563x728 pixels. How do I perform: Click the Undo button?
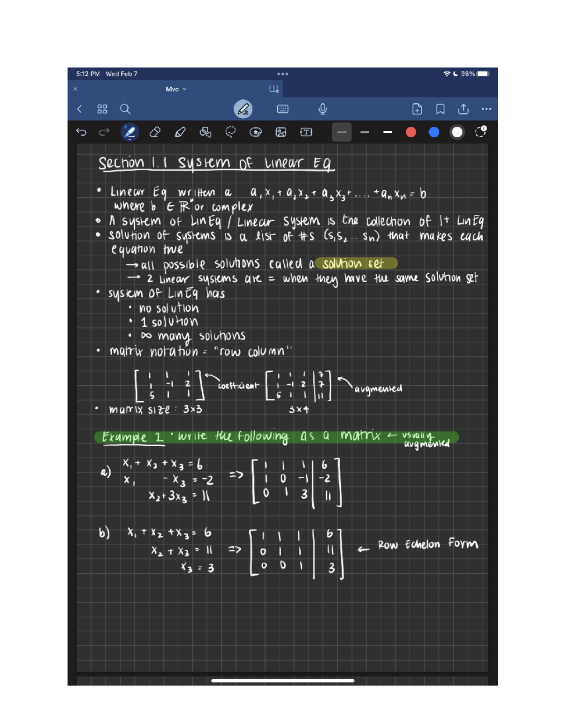[82, 132]
